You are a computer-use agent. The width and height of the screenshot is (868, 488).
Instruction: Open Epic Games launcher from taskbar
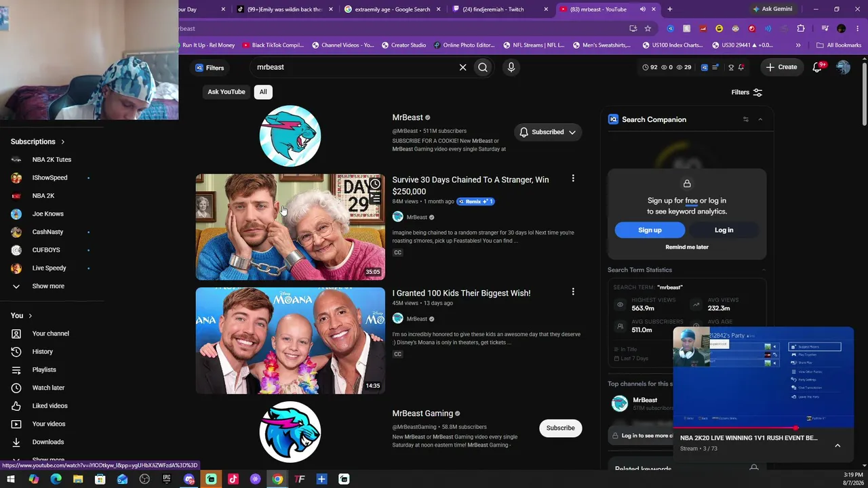167,479
